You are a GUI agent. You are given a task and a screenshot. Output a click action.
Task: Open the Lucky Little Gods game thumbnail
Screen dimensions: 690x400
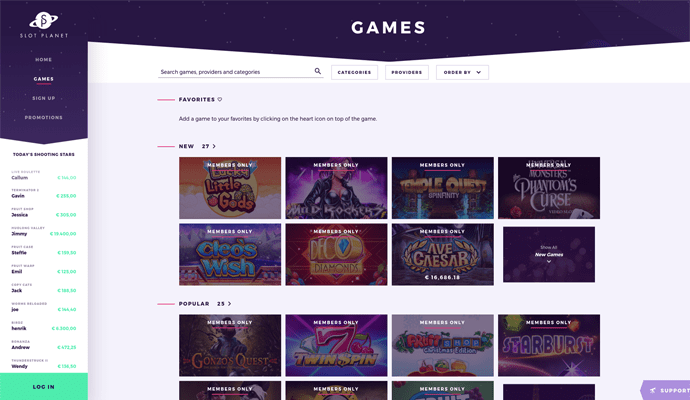click(230, 188)
